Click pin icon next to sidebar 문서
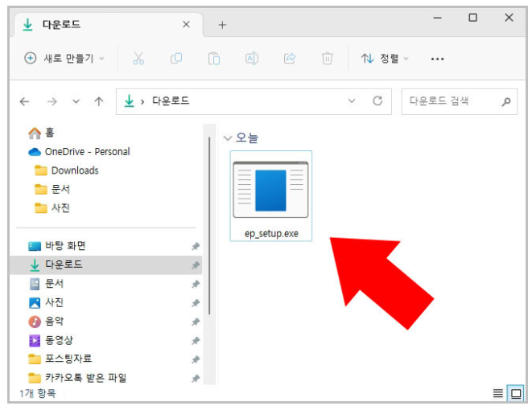Image resolution: width=532 pixels, height=410 pixels. tap(196, 284)
